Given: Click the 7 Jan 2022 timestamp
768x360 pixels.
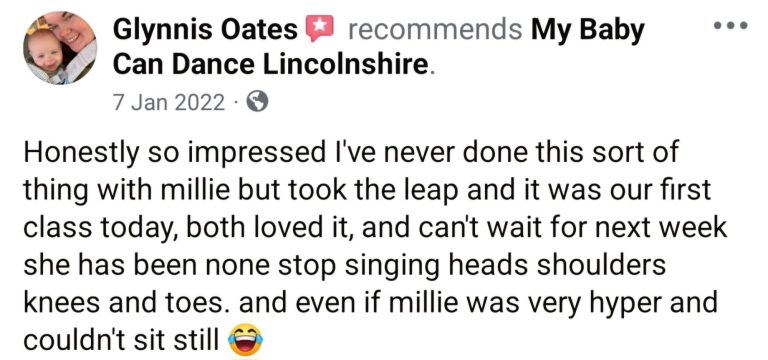Looking at the screenshot, I should click(x=169, y=102).
